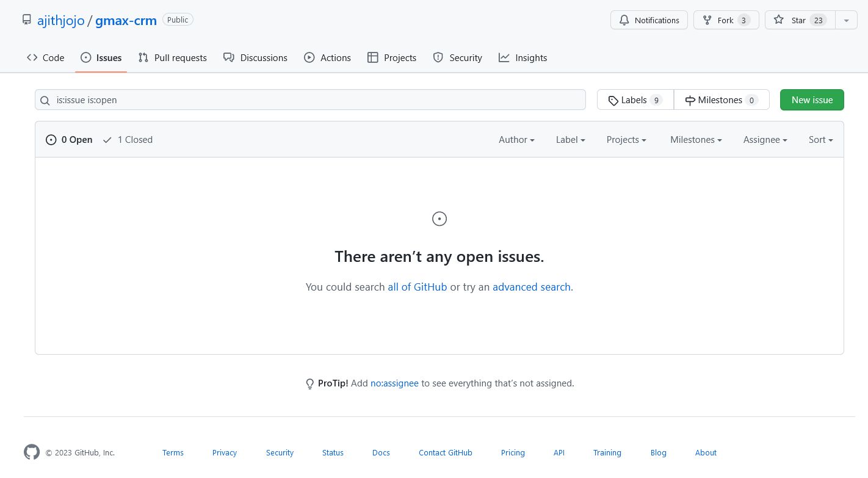Expand the star lists dropdown arrow
This screenshot has width=868, height=478.
click(846, 20)
